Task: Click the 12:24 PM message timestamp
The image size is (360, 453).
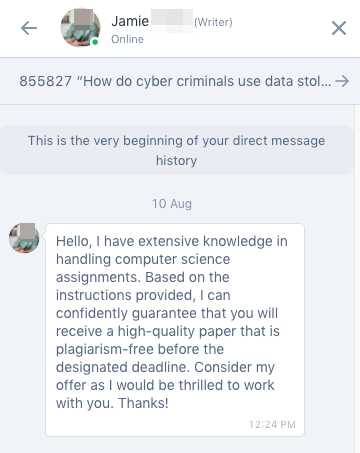Action: coord(272,424)
